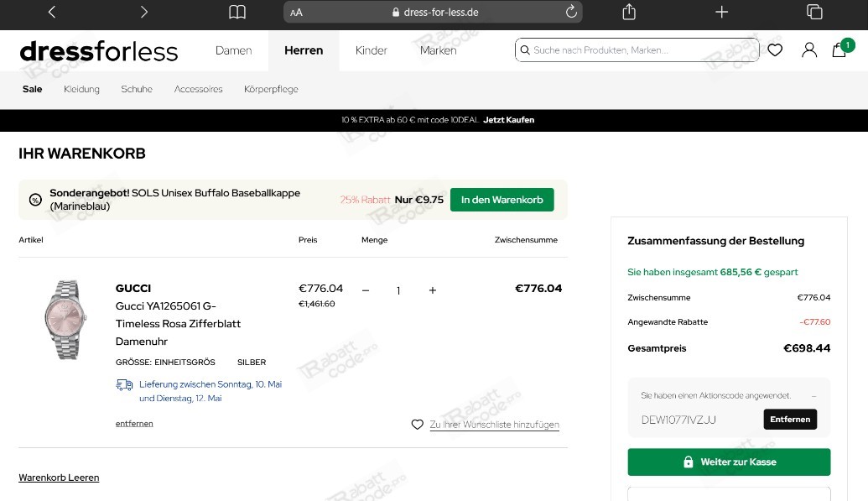
Task: Decrease quantity with the minus button
Action: coord(366,290)
